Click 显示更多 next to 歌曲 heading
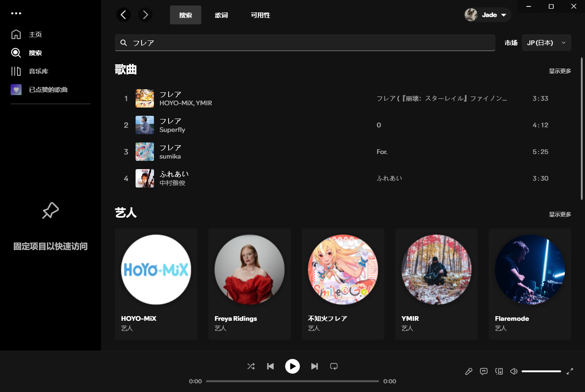The height and width of the screenshot is (392, 585). coord(560,71)
